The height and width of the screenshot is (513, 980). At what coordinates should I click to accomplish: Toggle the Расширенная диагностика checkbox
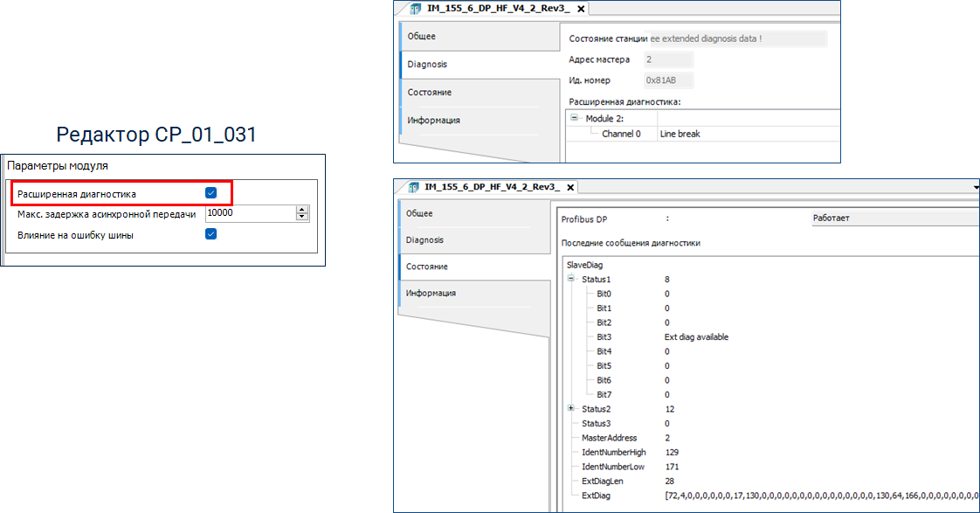coord(210,192)
